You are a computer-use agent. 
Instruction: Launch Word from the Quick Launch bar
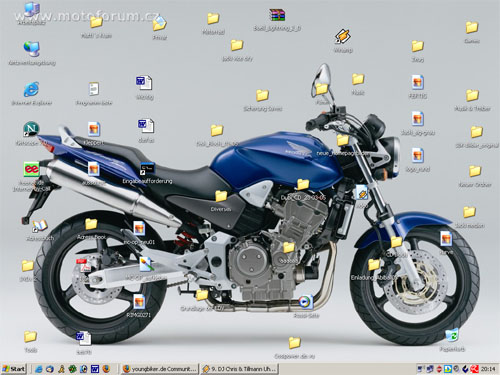[95, 369]
